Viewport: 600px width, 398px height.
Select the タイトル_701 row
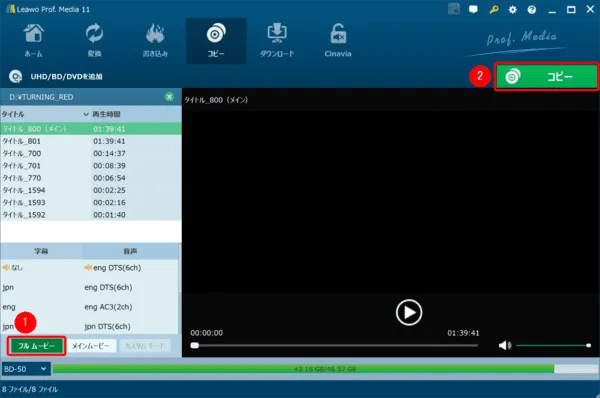91,166
